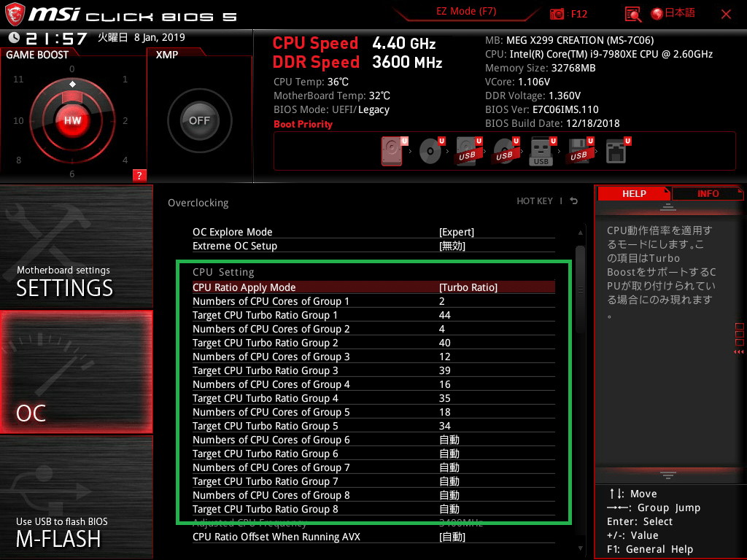Open the OC overclocking menu

(x=76, y=372)
